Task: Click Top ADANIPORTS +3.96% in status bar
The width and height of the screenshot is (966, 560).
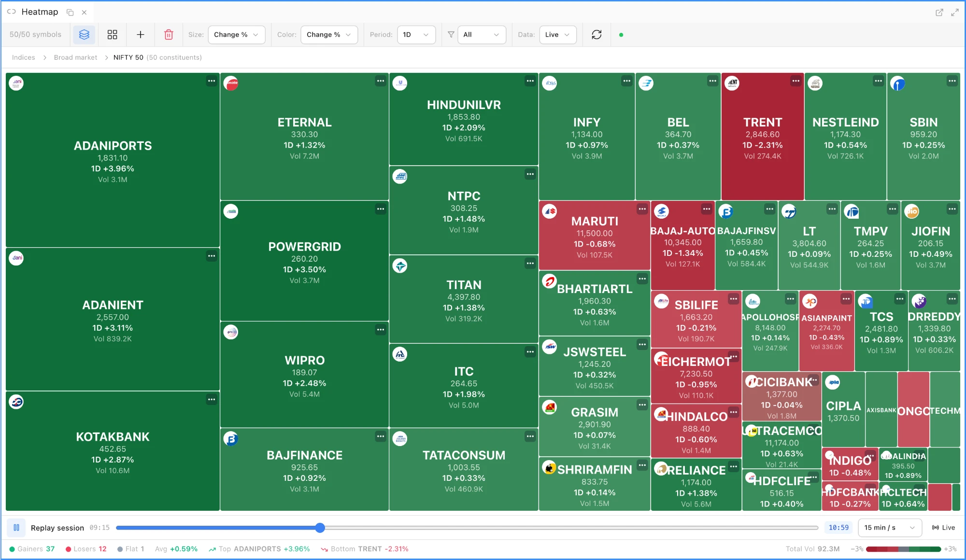Action: pyautogui.click(x=259, y=549)
